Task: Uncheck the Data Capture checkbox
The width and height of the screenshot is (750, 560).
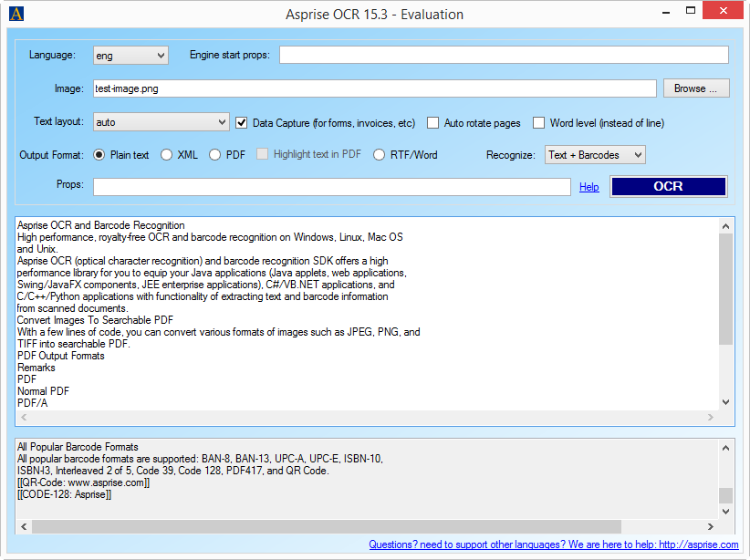Action: (242, 123)
